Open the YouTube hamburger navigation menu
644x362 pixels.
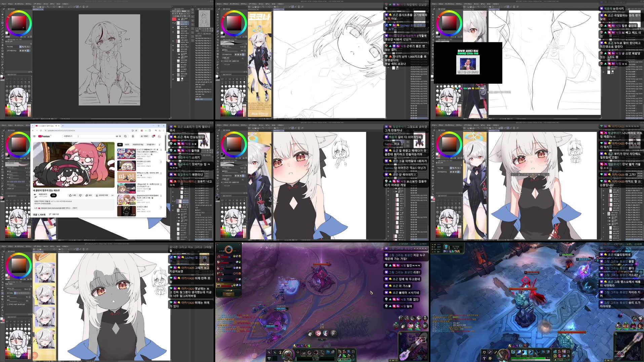coord(34,136)
